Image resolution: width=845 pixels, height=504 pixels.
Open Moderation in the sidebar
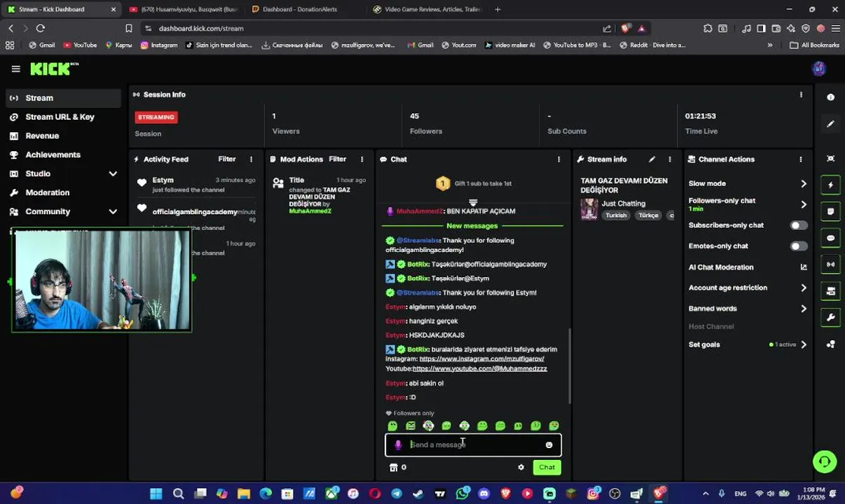63,192
